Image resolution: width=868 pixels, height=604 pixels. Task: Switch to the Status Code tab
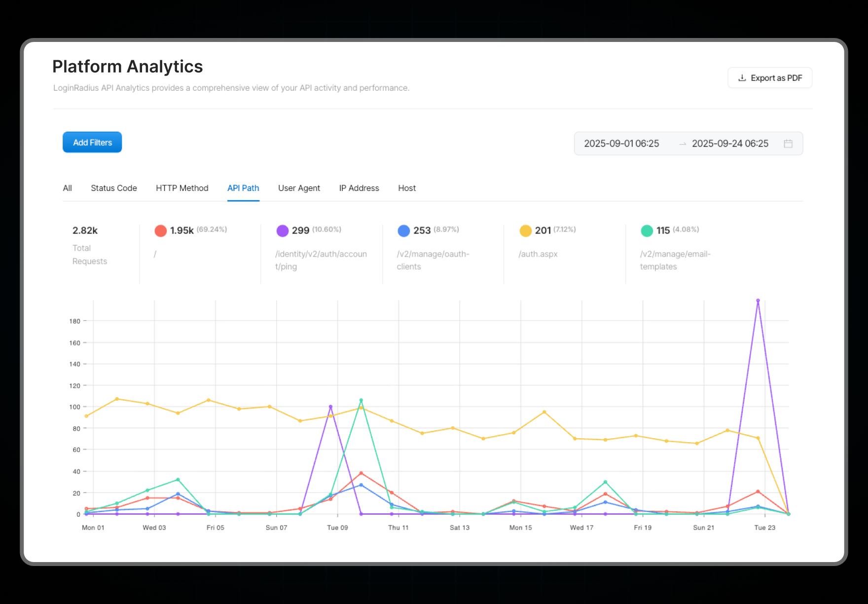click(114, 188)
